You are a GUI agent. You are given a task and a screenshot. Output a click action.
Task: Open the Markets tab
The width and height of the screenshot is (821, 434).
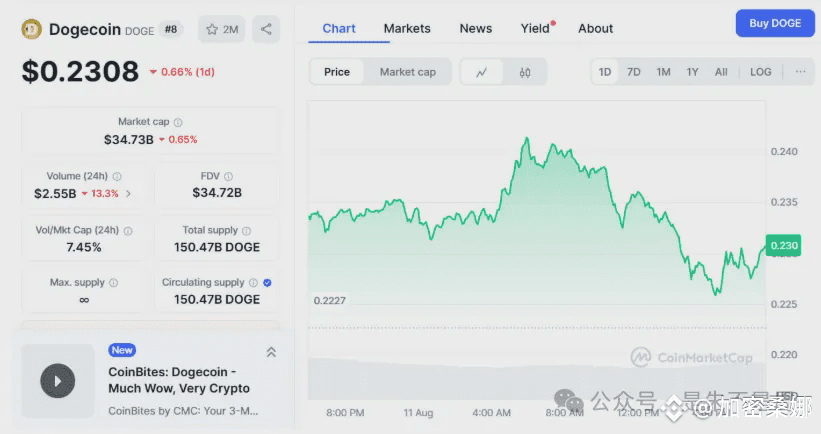tap(407, 29)
